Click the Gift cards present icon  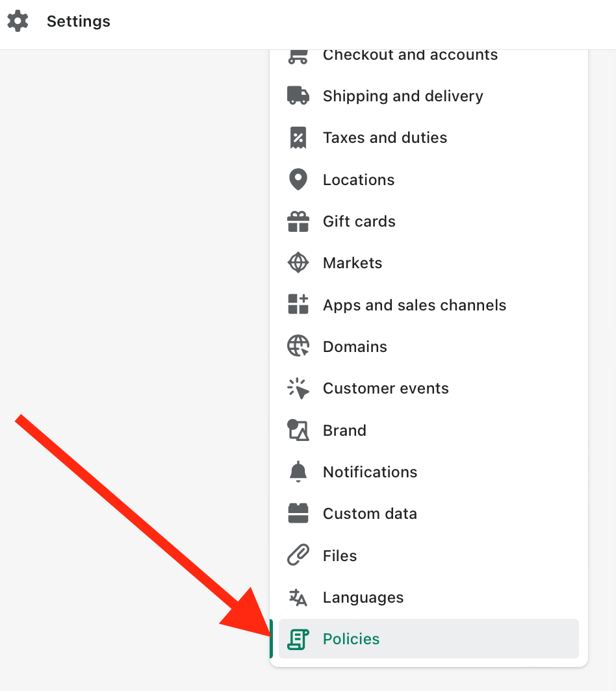click(x=298, y=221)
